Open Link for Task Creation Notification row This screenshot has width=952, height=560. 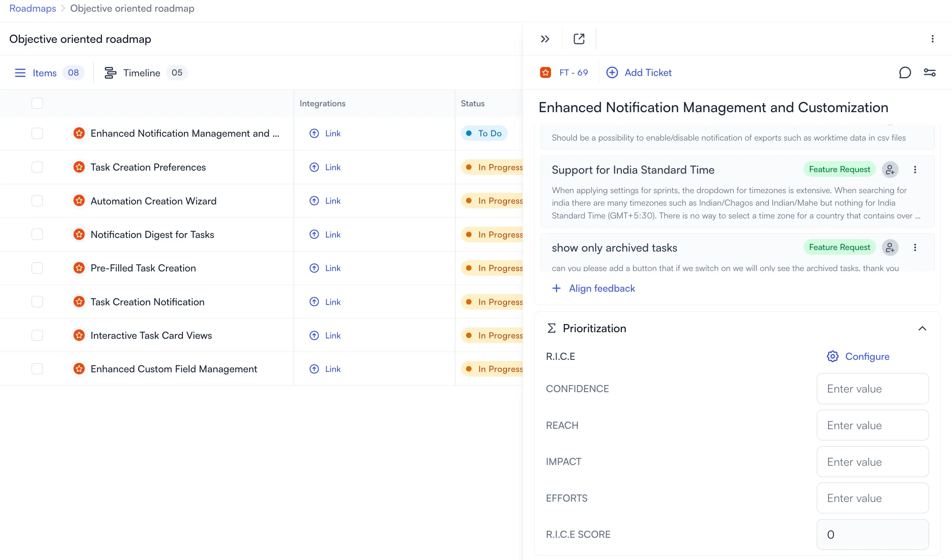coord(325,302)
